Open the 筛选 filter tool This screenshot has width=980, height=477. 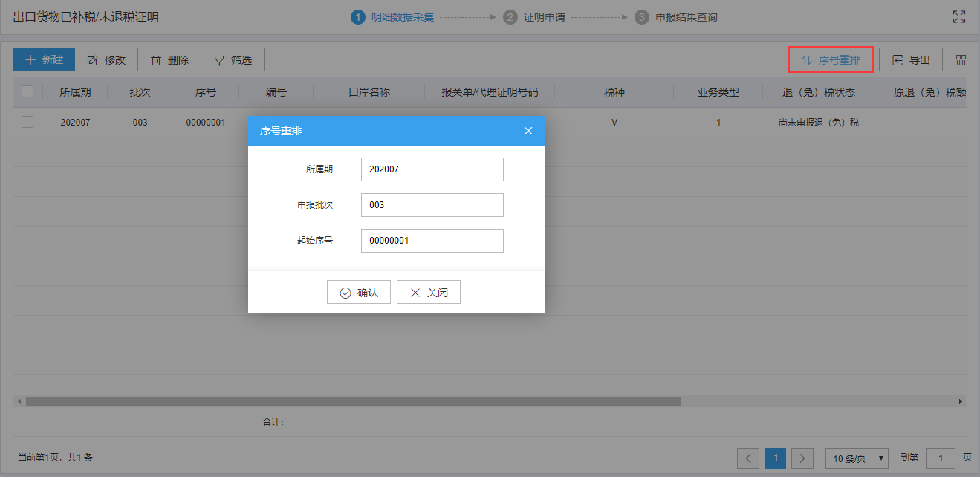233,60
